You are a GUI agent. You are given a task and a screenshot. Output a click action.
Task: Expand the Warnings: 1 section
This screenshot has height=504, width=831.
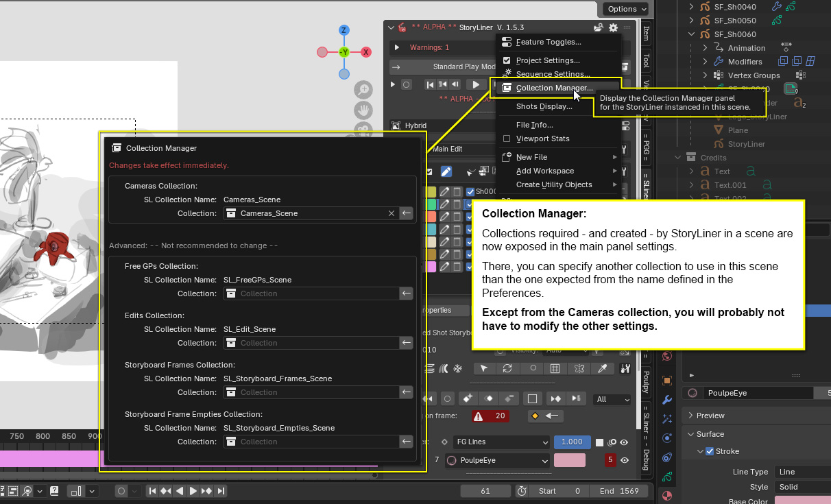coord(396,47)
